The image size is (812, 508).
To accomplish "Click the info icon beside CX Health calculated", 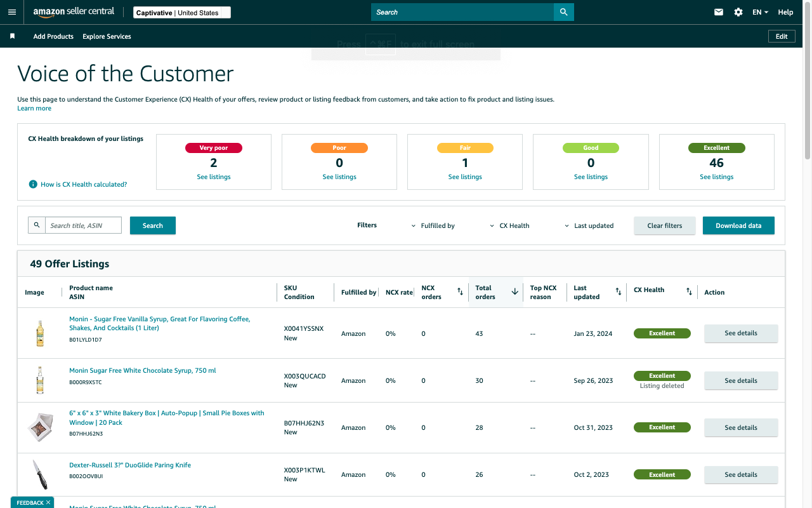I will 33,184.
